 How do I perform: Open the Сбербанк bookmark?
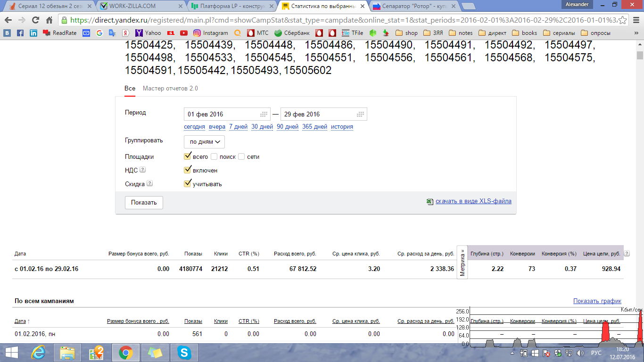click(292, 33)
